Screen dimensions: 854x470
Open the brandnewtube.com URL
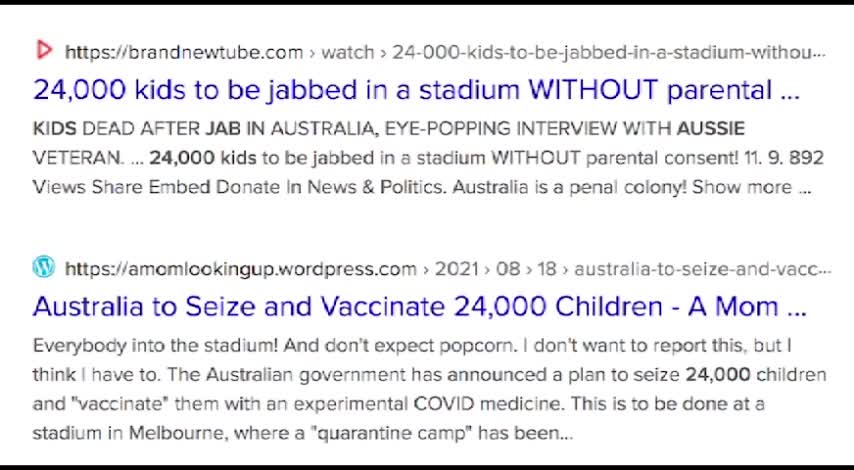[x=184, y=52]
